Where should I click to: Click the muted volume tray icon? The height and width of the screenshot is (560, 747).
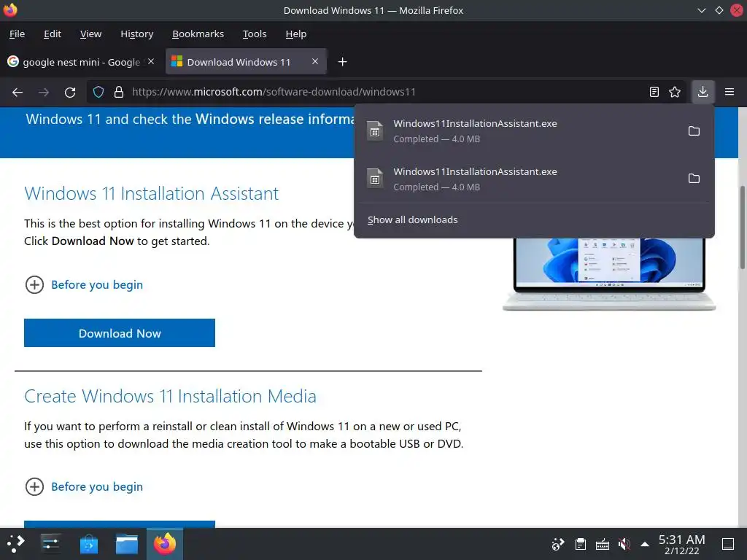tap(624, 544)
